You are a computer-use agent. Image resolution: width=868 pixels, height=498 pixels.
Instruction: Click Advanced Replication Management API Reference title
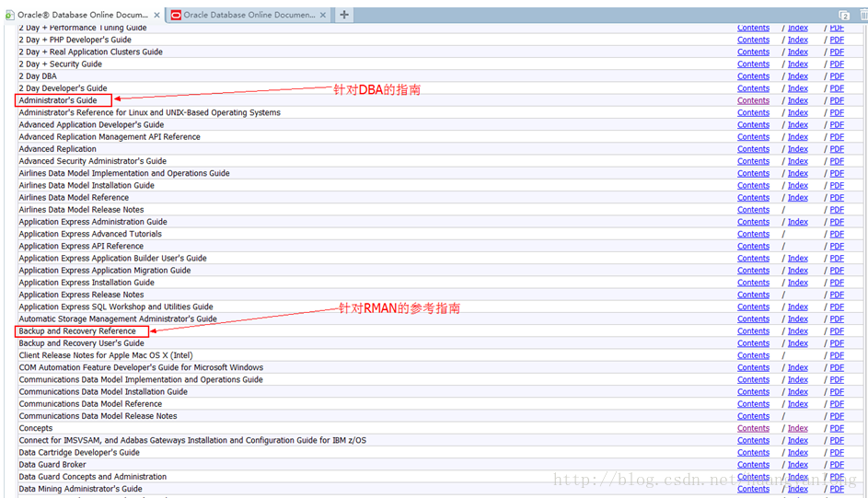pos(110,136)
